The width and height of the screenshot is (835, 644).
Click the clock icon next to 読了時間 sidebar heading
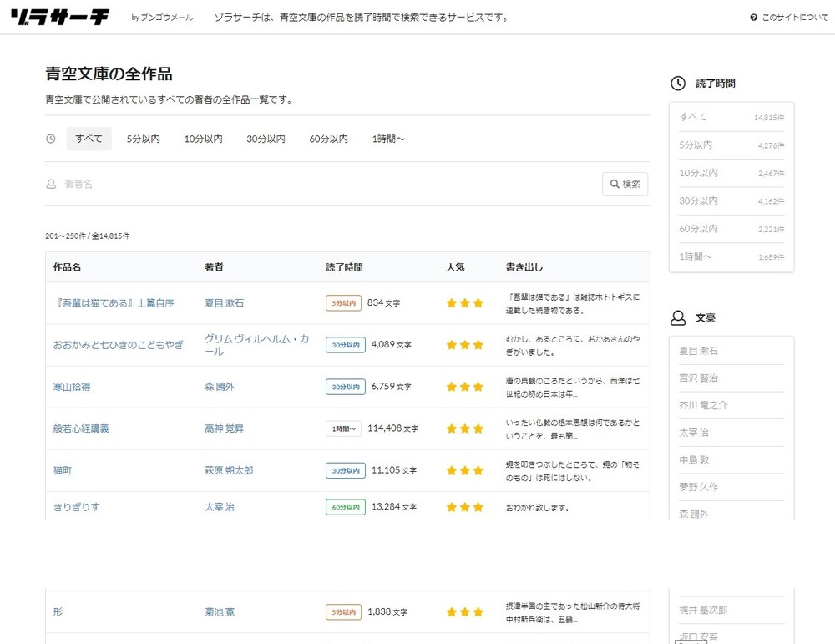pyautogui.click(x=678, y=84)
